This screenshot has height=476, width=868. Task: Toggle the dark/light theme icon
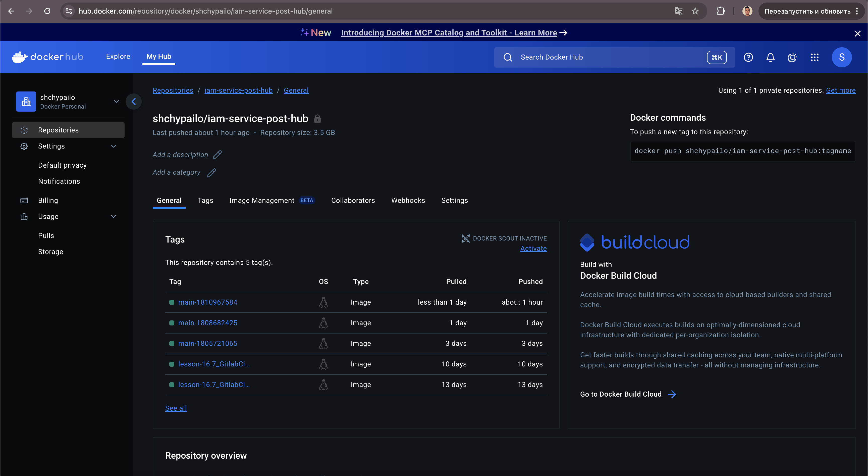pyautogui.click(x=792, y=57)
